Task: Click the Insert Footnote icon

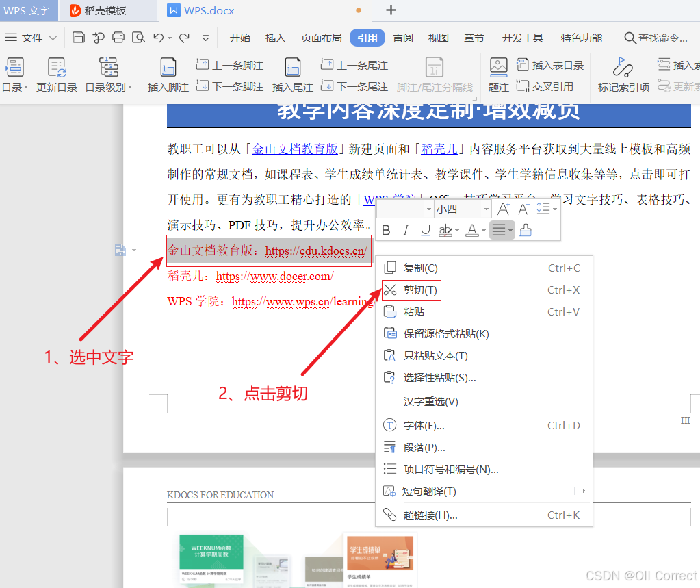Action: point(168,68)
